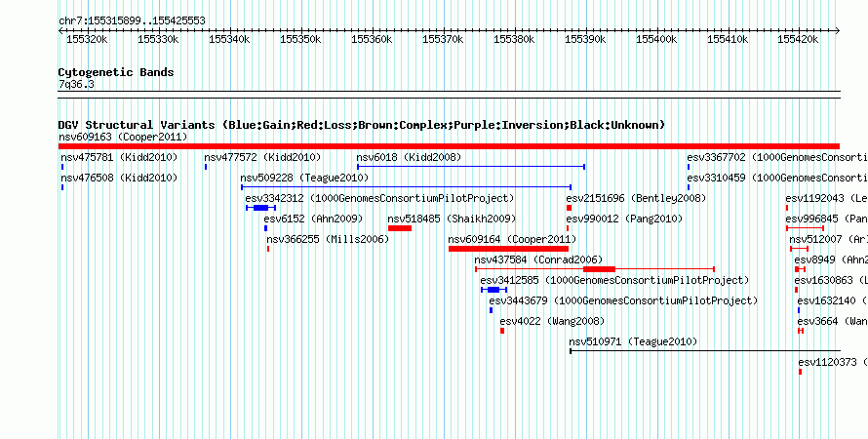Viewport: 868px width, 439px height.
Task: Click the blue esv3412585 gain glyph
Action: click(x=493, y=290)
